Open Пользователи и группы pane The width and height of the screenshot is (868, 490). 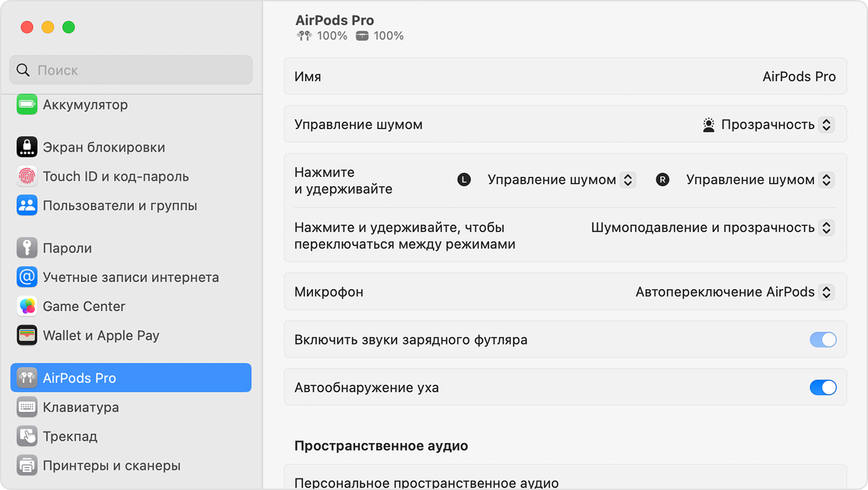pyautogui.click(x=131, y=205)
